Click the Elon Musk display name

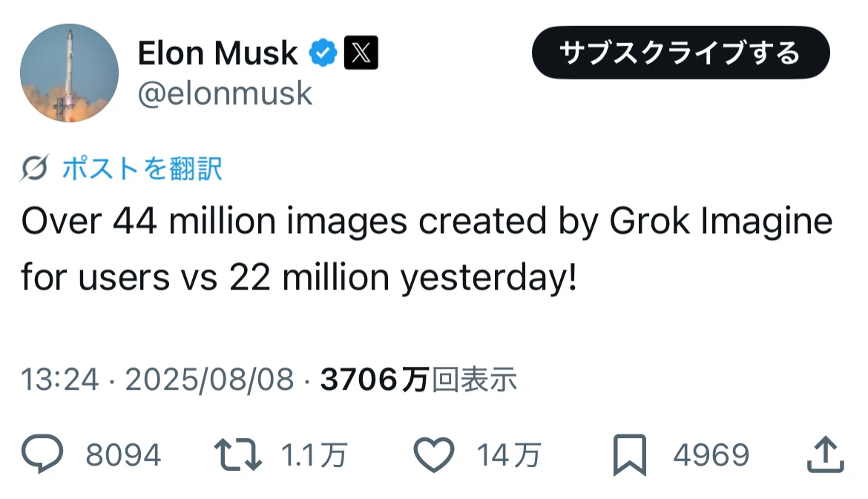pyautogui.click(x=217, y=53)
